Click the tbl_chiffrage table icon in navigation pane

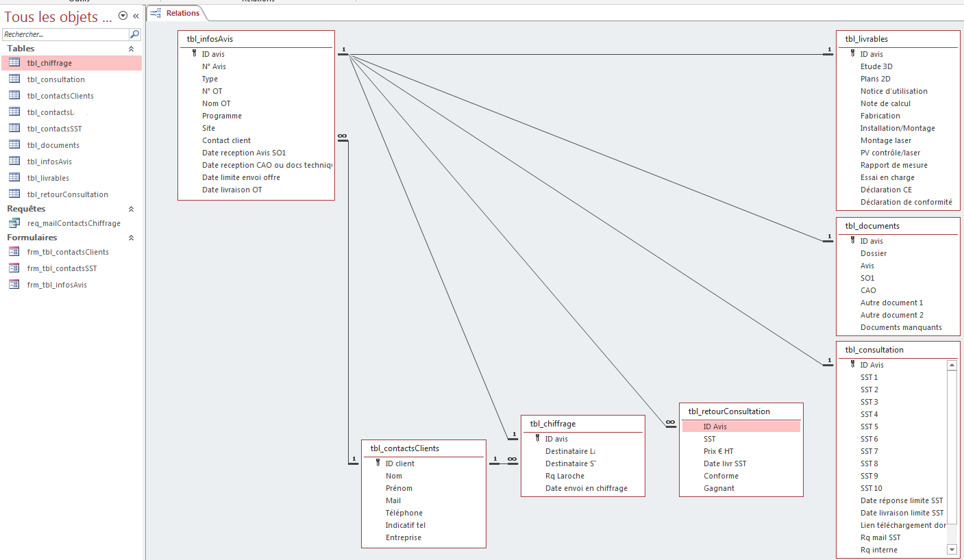tap(14, 63)
